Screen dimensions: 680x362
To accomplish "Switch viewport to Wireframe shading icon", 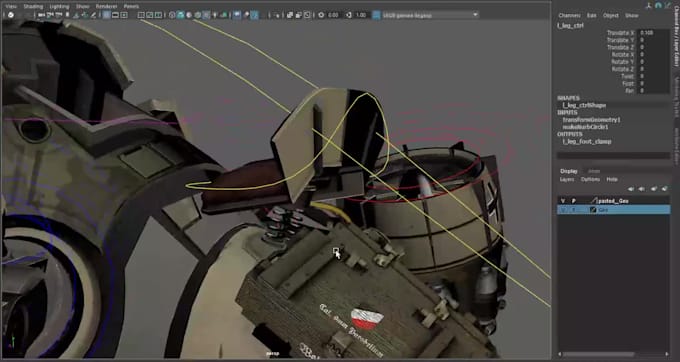I will point(172,15).
